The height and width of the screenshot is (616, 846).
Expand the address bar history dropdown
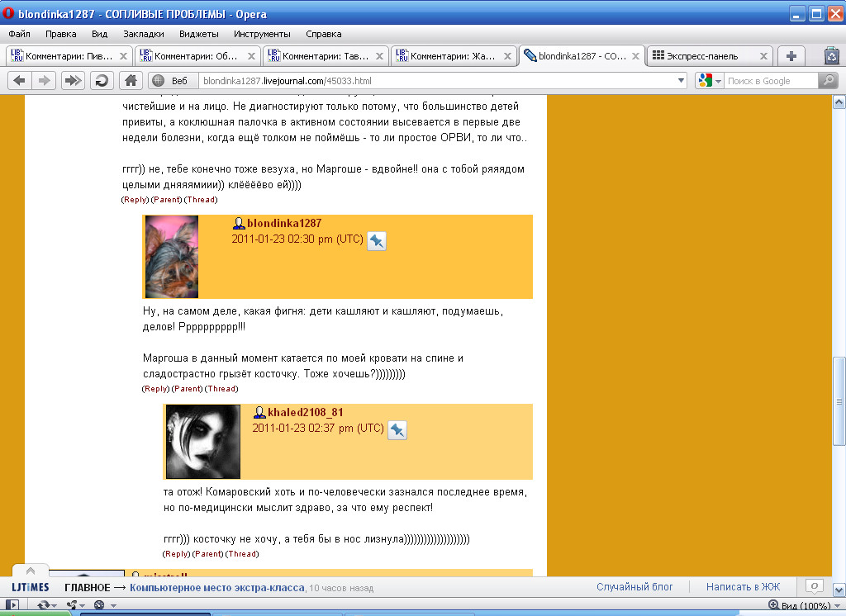pyautogui.click(x=681, y=81)
